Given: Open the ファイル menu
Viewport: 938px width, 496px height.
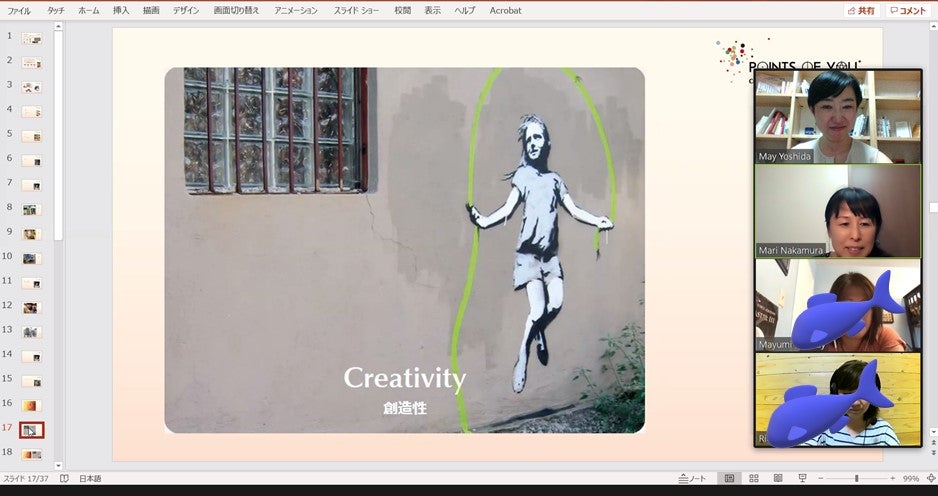Looking at the screenshot, I should pos(18,11).
